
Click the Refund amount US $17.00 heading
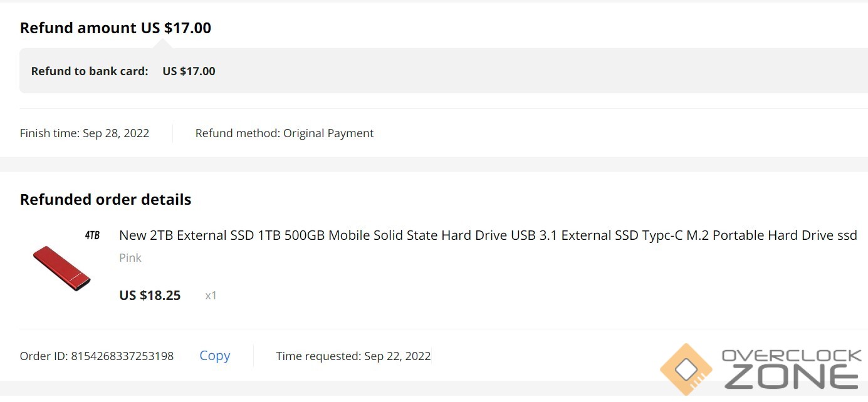(115, 28)
